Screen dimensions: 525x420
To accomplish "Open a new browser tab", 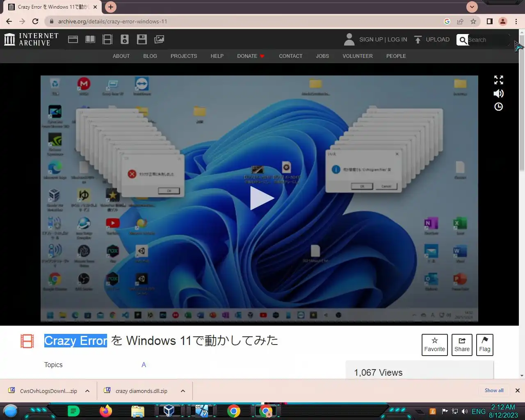I will click(x=111, y=7).
